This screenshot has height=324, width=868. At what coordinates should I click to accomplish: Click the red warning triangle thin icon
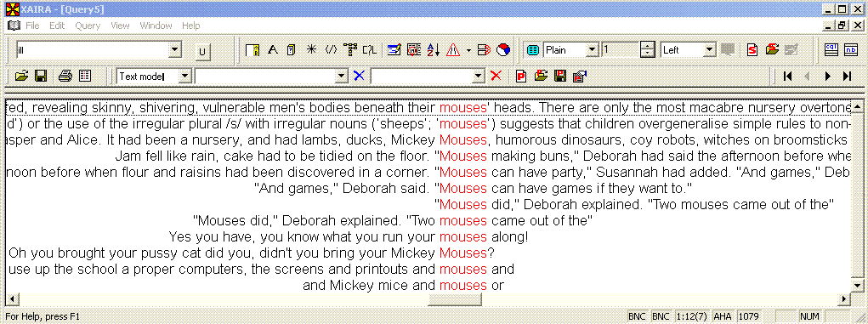click(453, 50)
